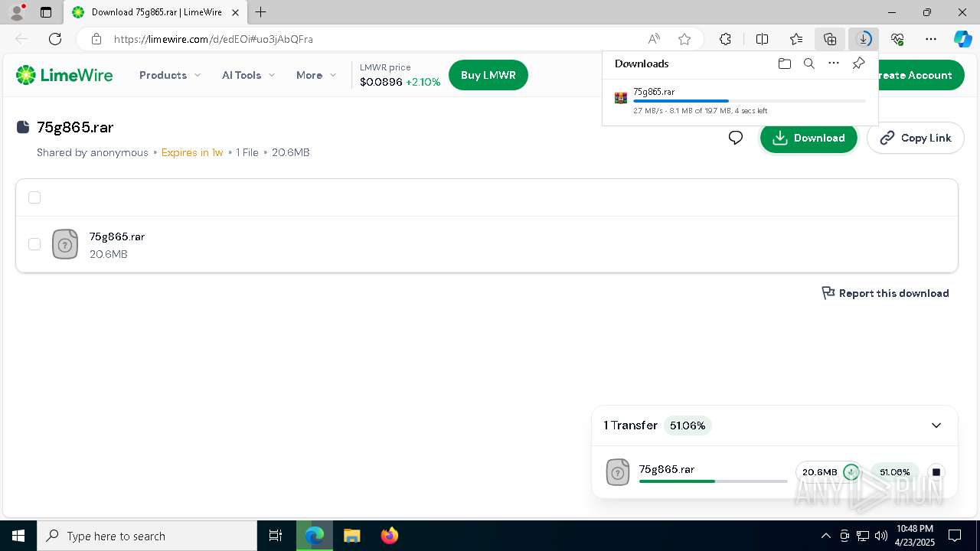This screenshot has height=551, width=980.
Task: View site information lock icon
Action: 96,39
